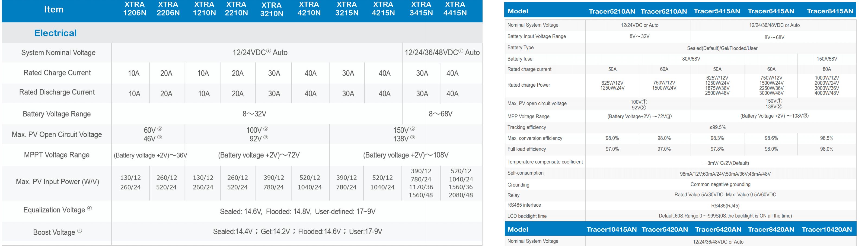The height and width of the screenshot is (246, 868).
Task: Select the Equalization Voltage row label
Action: point(55,210)
